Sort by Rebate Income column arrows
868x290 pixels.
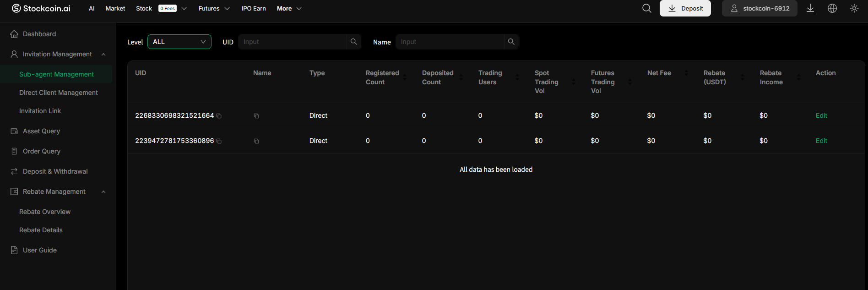(799, 77)
